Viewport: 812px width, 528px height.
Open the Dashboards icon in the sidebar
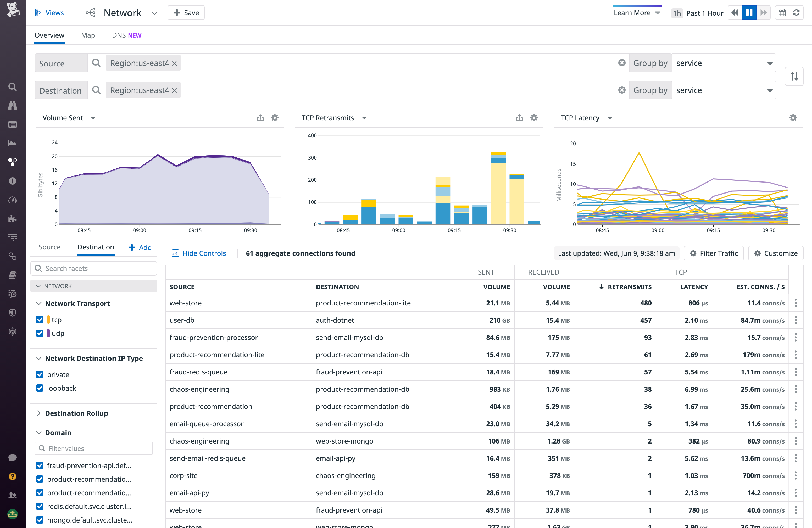point(13,124)
